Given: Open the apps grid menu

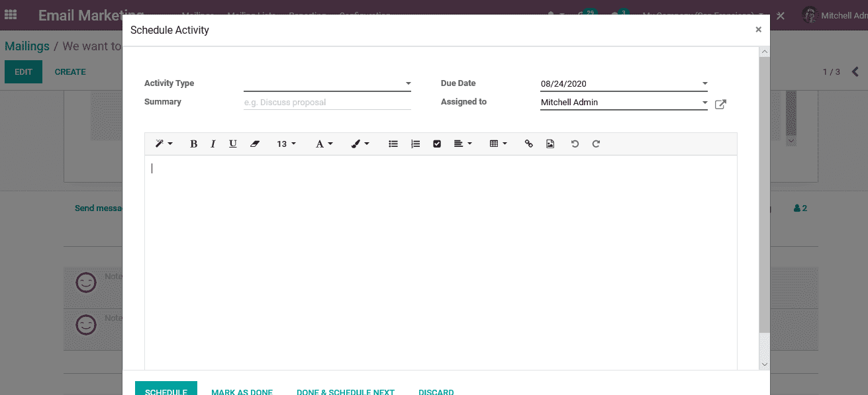Looking at the screenshot, I should [11, 15].
